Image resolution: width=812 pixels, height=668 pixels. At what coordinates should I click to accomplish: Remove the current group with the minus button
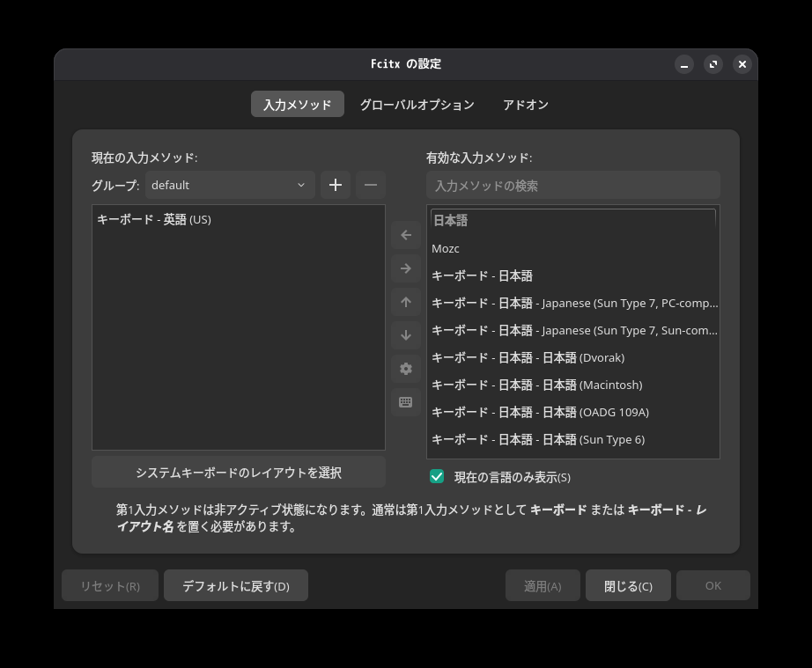[370, 185]
